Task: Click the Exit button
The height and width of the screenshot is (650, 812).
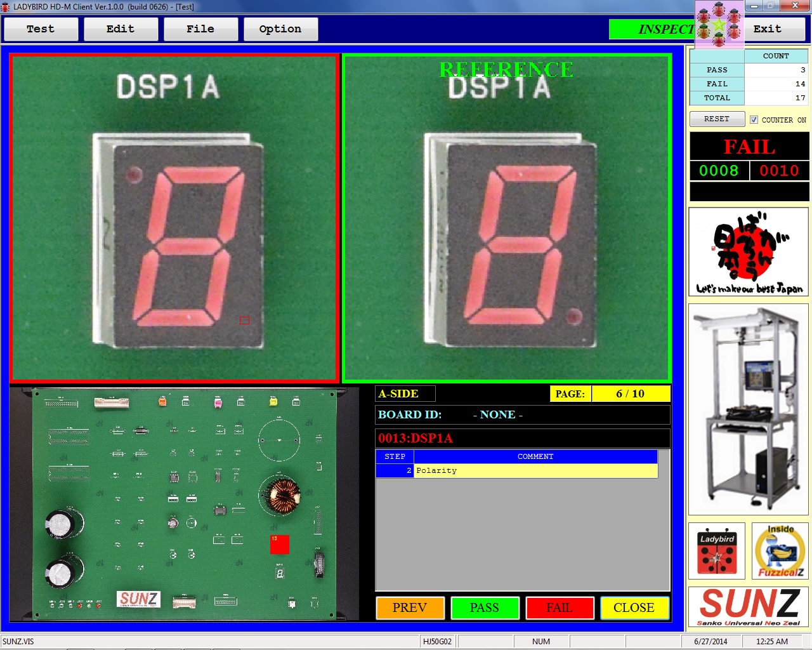Action: [x=774, y=29]
